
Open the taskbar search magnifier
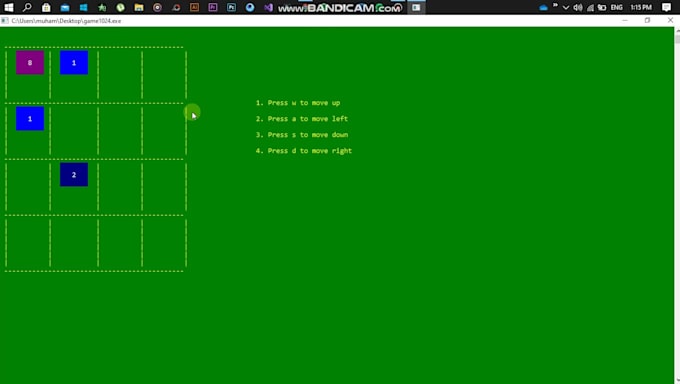pyautogui.click(x=27, y=7)
